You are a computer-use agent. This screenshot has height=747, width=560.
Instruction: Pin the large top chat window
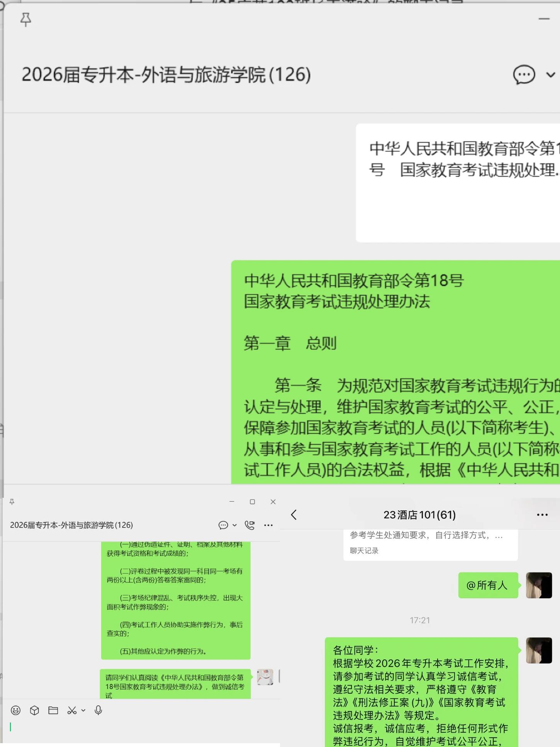tap(25, 19)
